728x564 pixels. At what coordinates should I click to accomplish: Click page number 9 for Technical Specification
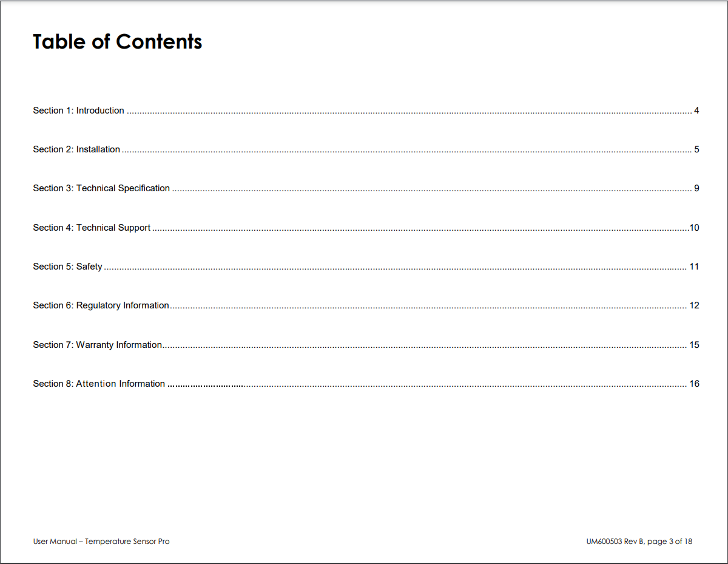696,188
